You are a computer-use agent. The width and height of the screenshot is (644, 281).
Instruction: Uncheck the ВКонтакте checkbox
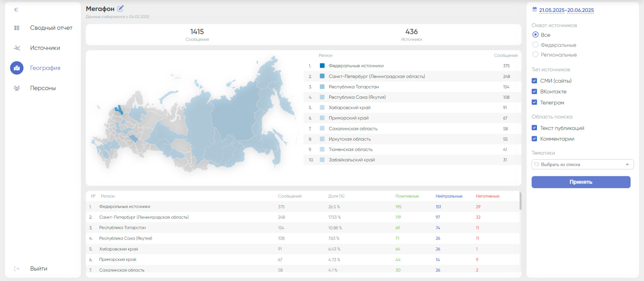(x=534, y=91)
